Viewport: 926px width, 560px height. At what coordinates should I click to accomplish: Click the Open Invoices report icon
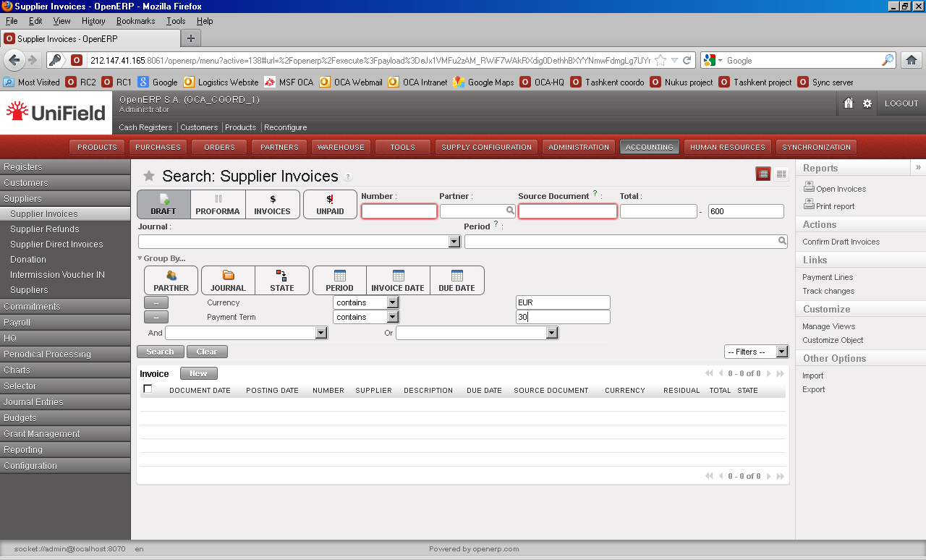pos(809,188)
